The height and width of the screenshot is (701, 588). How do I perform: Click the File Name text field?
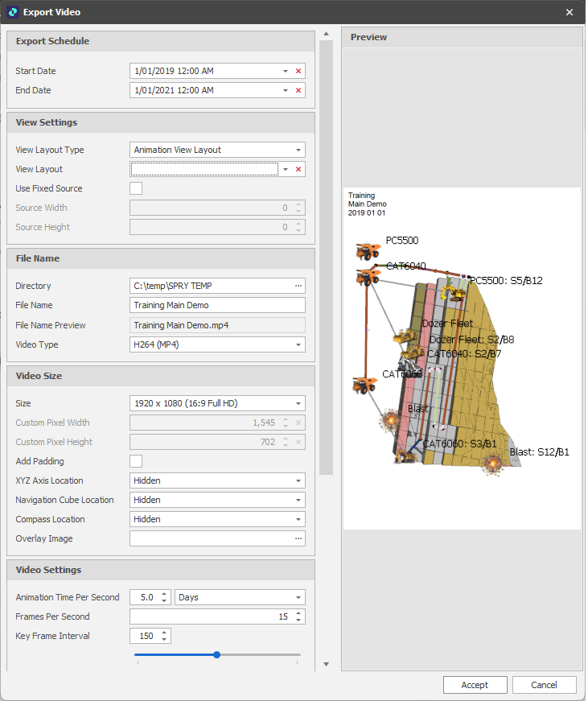pyautogui.click(x=217, y=305)
